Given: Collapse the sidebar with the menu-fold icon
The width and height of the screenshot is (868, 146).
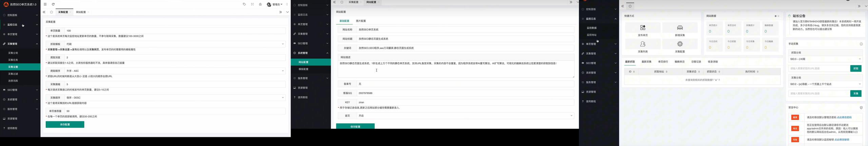Looking at the screenshot, I should (x=45, y=4).
